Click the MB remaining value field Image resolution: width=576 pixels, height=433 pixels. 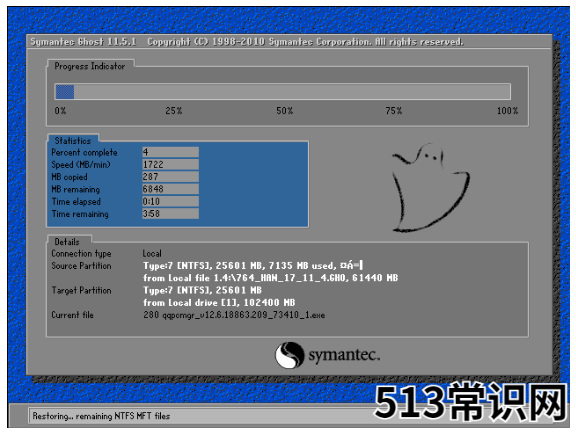pos(170,189)
